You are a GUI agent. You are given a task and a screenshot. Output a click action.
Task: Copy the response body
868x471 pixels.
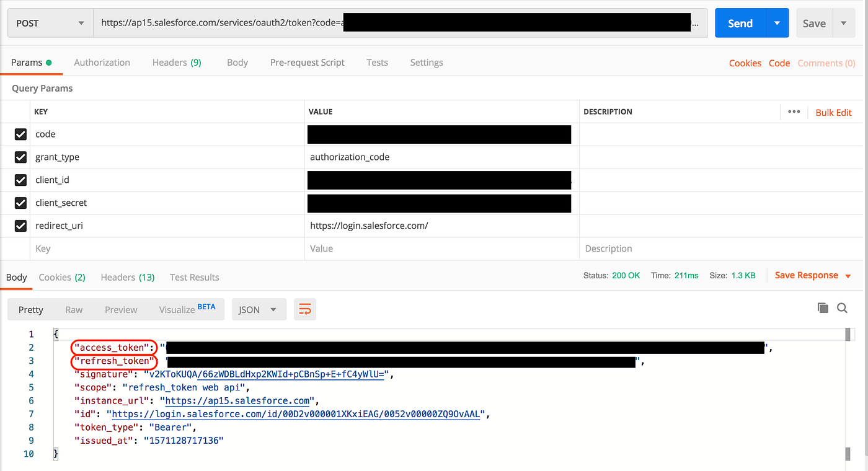[823, 307]
